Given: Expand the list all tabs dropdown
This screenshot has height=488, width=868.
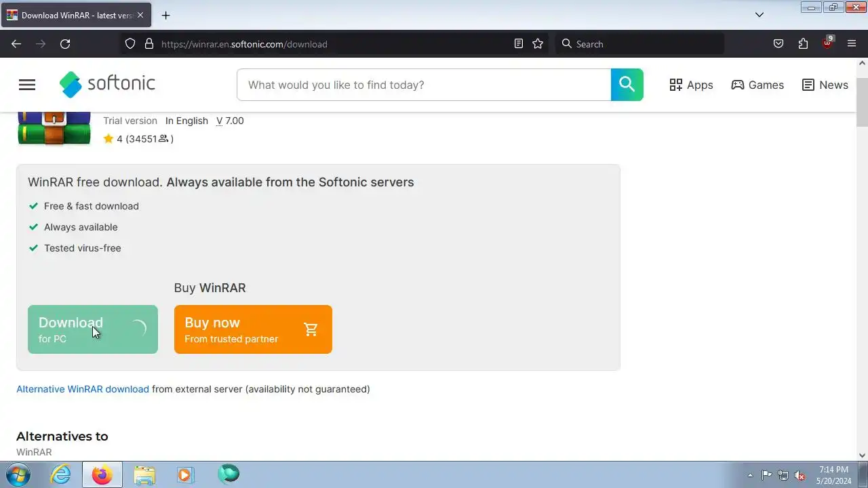Looking at the screenshot, I should [x=759, y=15].
